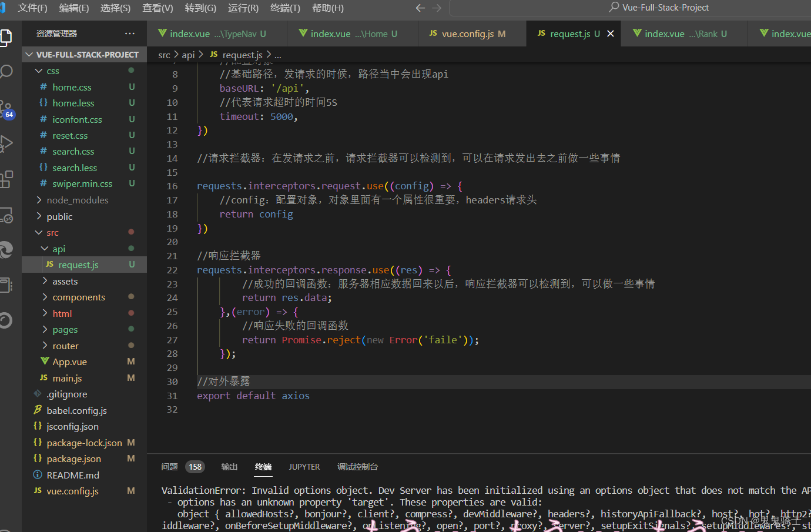Click the Edge browser icon in activity bar

click(x=6, y=250)
